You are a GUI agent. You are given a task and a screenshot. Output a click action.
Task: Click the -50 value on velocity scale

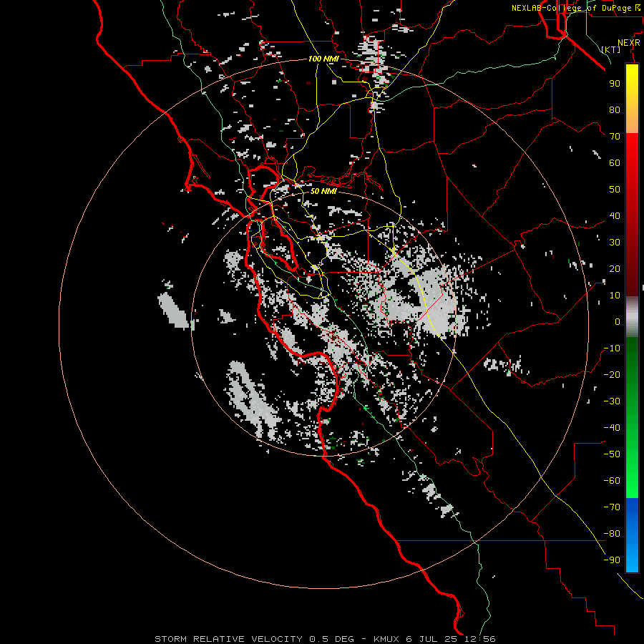coord(612,454)
